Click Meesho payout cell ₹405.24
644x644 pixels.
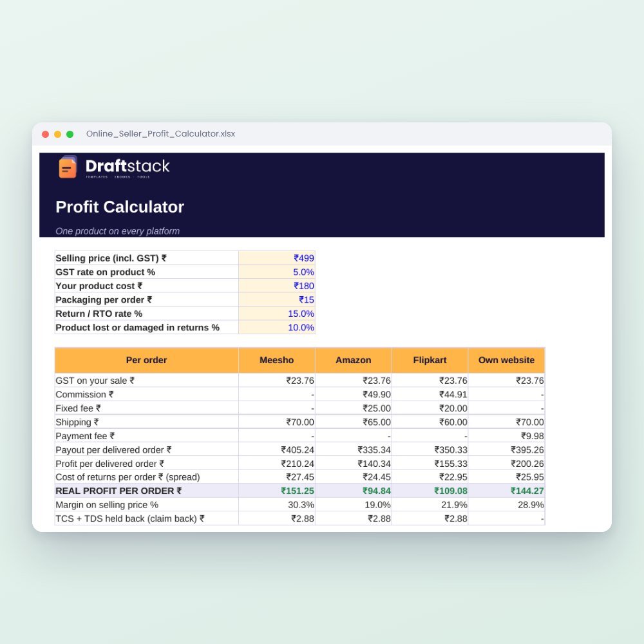click(277, 450)
